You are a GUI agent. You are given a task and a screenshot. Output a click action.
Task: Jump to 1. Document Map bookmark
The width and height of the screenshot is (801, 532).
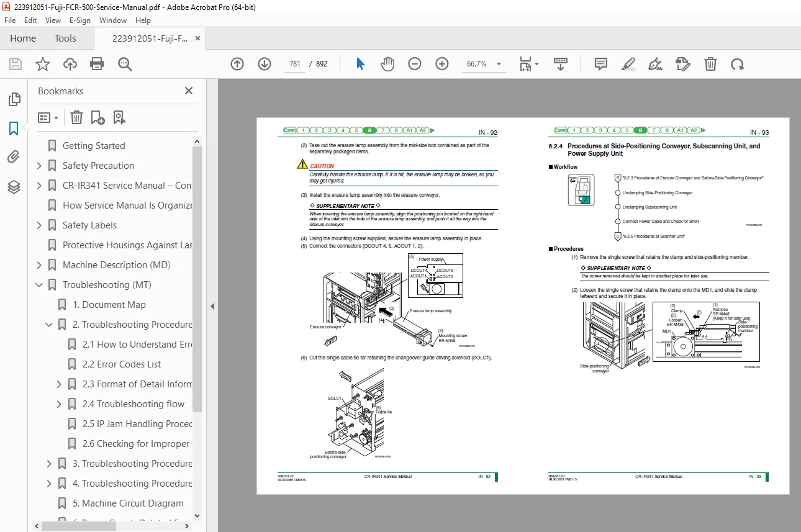(109, 305)
